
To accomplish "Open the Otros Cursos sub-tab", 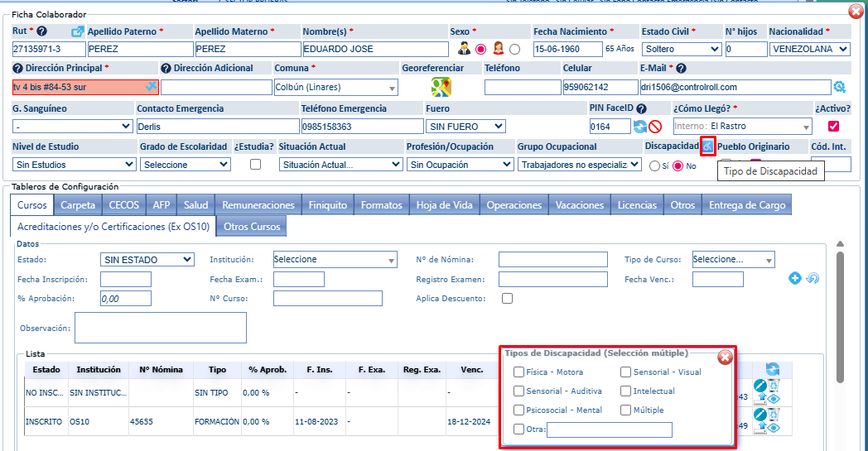I will pyautogui.click(x=252, y=226).
